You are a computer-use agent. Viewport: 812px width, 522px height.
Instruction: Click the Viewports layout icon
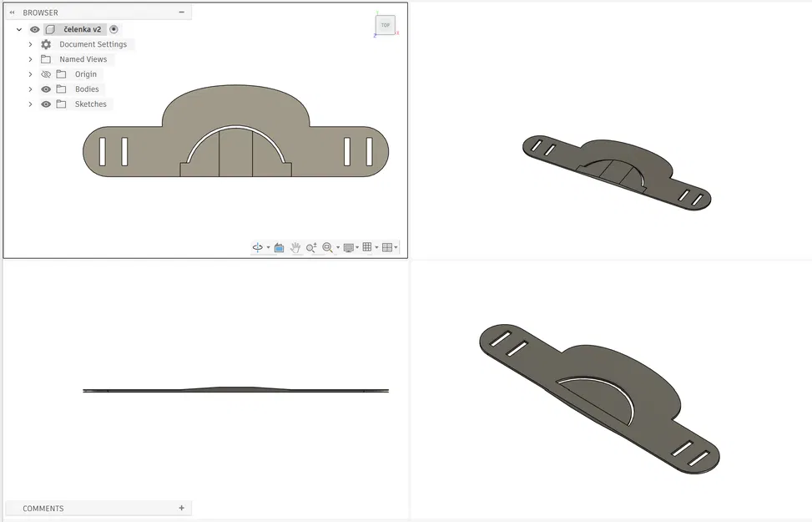pyautogui.click(x=387, y=247)
